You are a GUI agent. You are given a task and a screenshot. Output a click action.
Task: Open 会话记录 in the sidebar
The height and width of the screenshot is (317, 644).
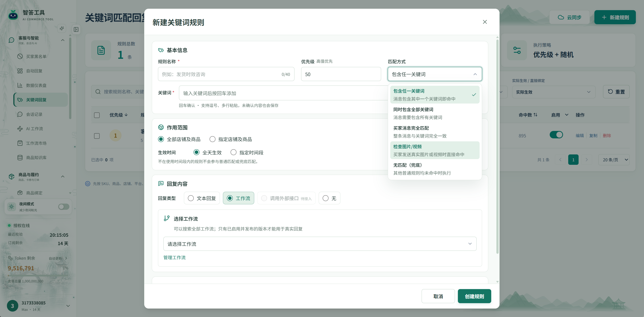pos(41,114)
